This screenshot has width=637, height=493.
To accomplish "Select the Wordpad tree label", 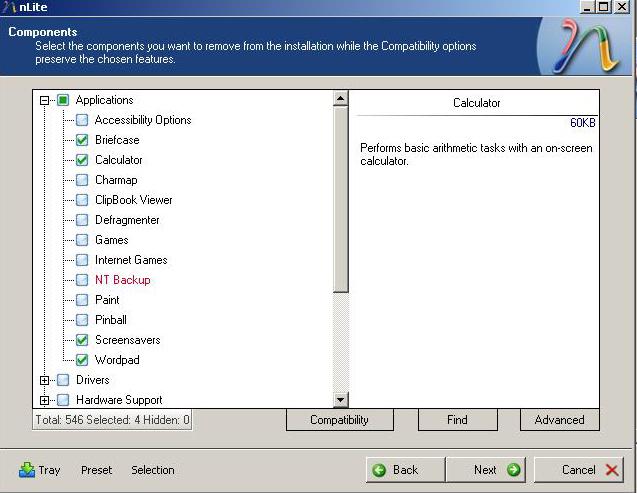I will tap(117, 360).
